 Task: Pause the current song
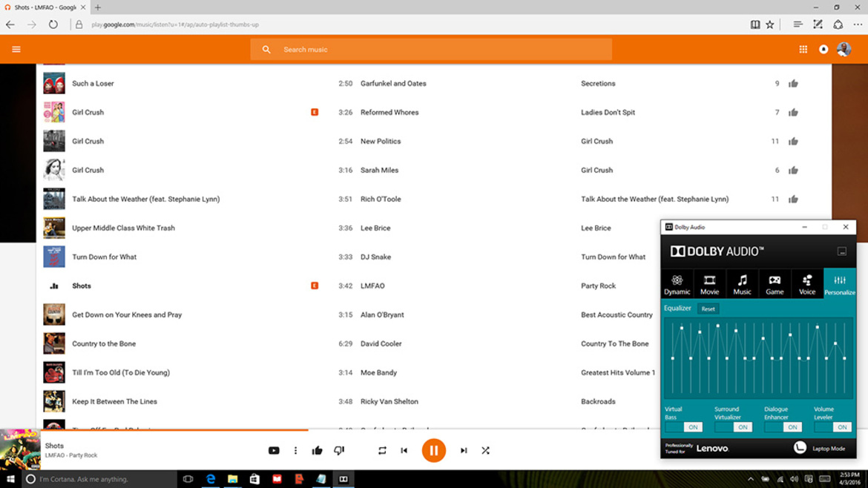click(x=433, y=450)
